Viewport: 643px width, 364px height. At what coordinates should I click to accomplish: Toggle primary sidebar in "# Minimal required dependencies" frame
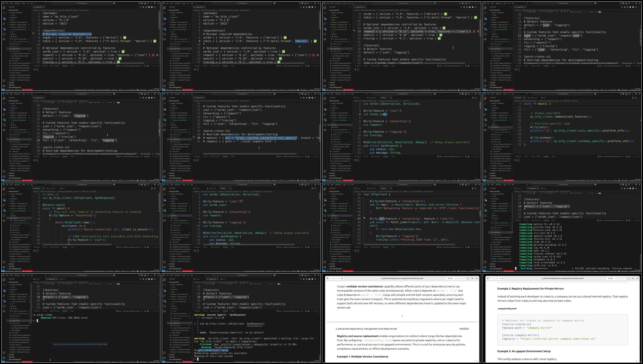pos(142,3)
